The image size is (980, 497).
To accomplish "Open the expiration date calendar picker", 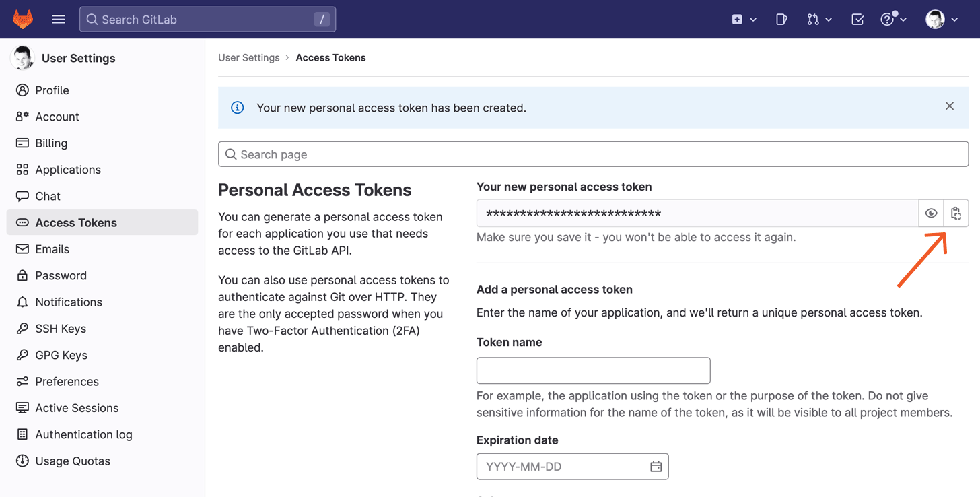I will pyautogui.click(x=656, y=466).
